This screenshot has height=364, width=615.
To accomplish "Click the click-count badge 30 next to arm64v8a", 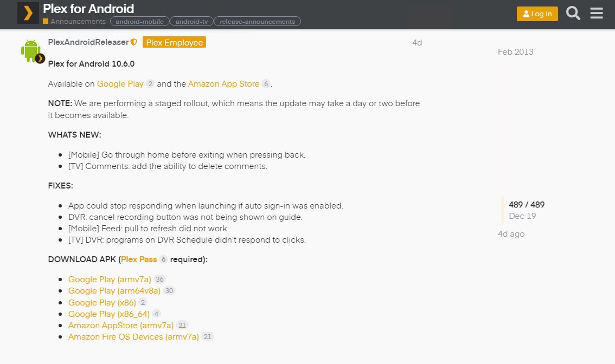I will click(x=169, y=291).
